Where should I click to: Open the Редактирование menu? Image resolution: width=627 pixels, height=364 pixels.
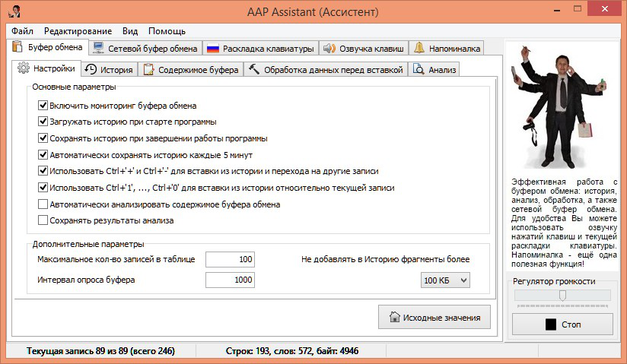pyautogui.click(x=78, y=30)
